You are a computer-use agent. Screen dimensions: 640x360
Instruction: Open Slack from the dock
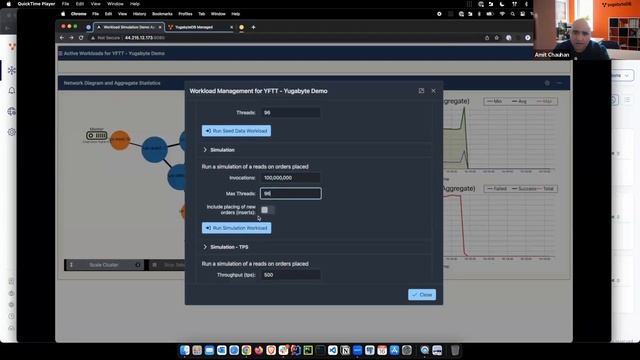[283, 350]
